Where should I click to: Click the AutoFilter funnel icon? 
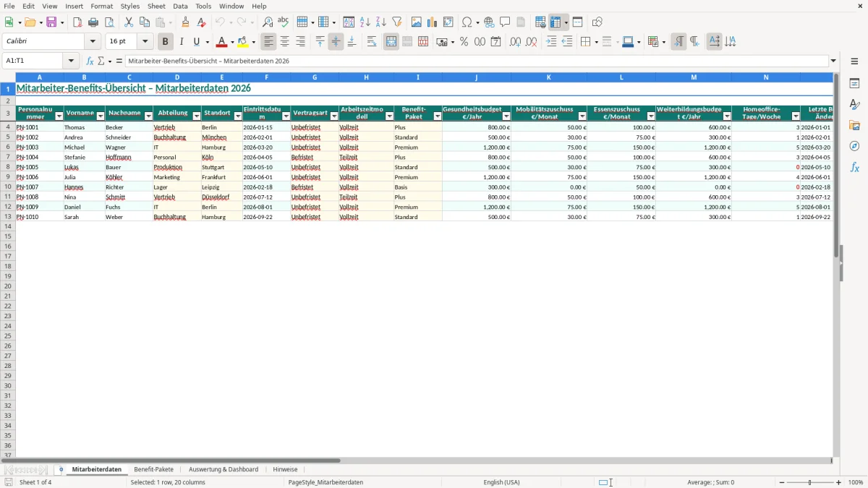click(396, 22)
